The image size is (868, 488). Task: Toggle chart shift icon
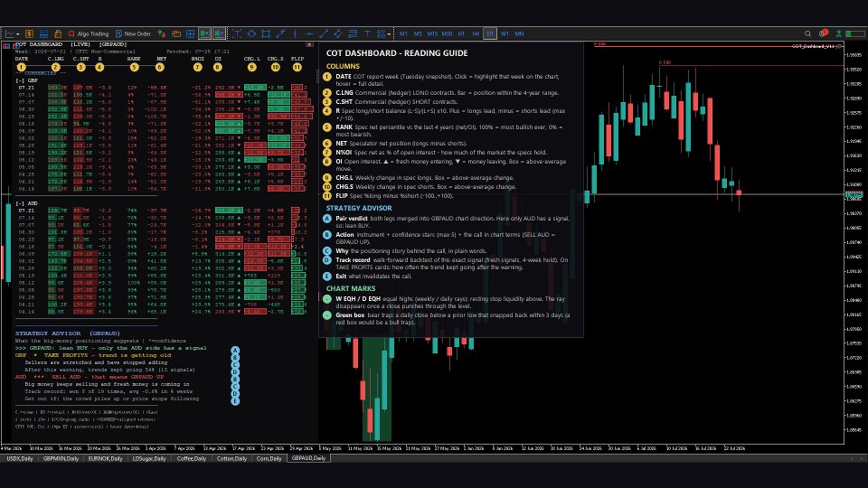(219, 33)
